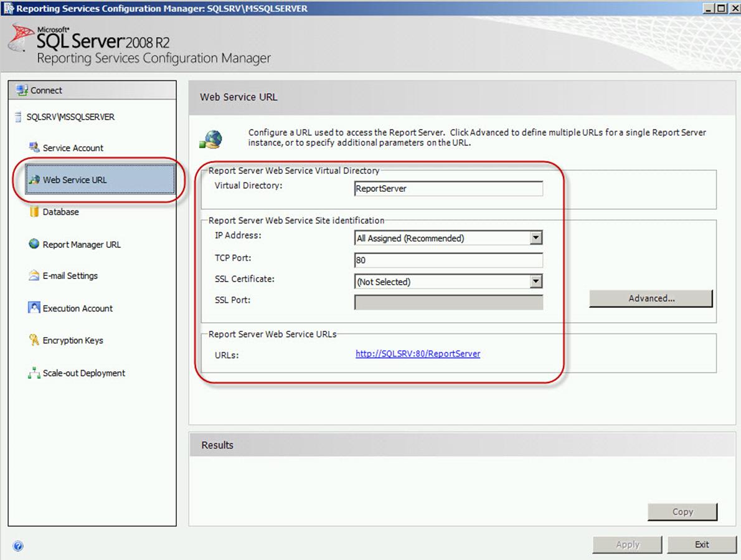The height and width of the screenshot is (560, 741).
Task: Click the Web Service URL icon
Action: click(34, 179)
